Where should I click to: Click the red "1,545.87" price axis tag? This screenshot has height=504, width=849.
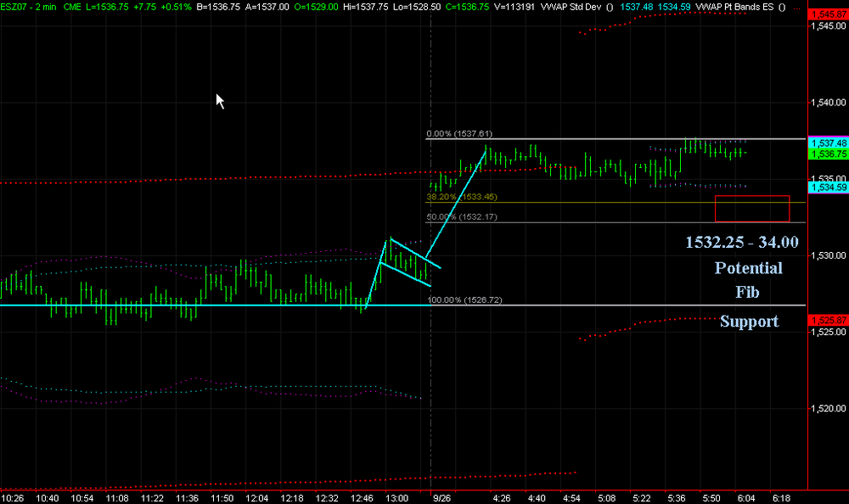[x=829, y=14]
